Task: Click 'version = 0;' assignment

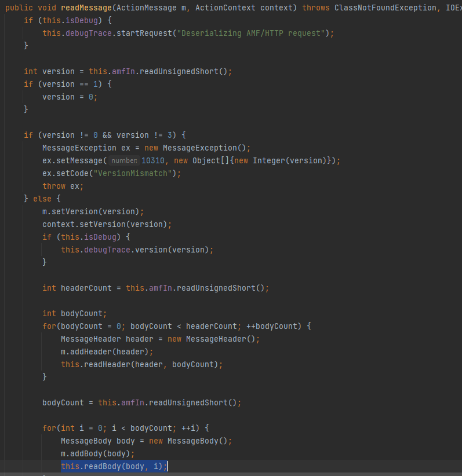Action: (x=70, y=97)
